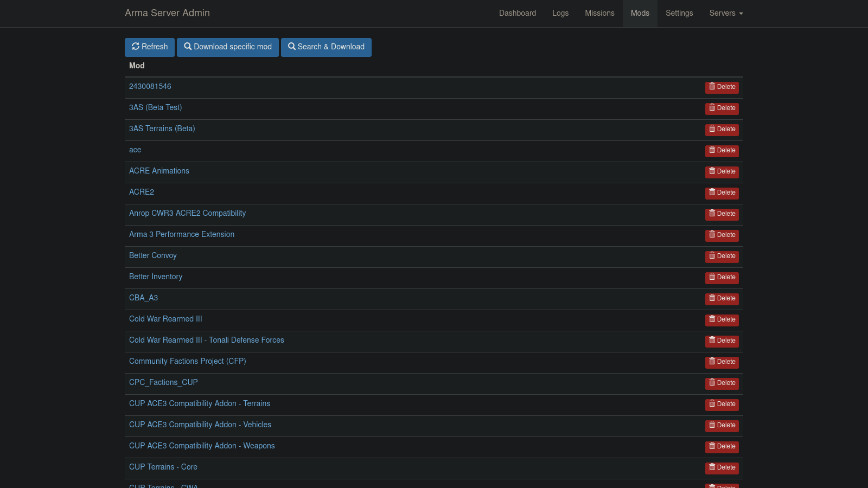Screen dimensions: 868x488
Task: Delete the ACRE Animations mod
Action: point(722,172)
